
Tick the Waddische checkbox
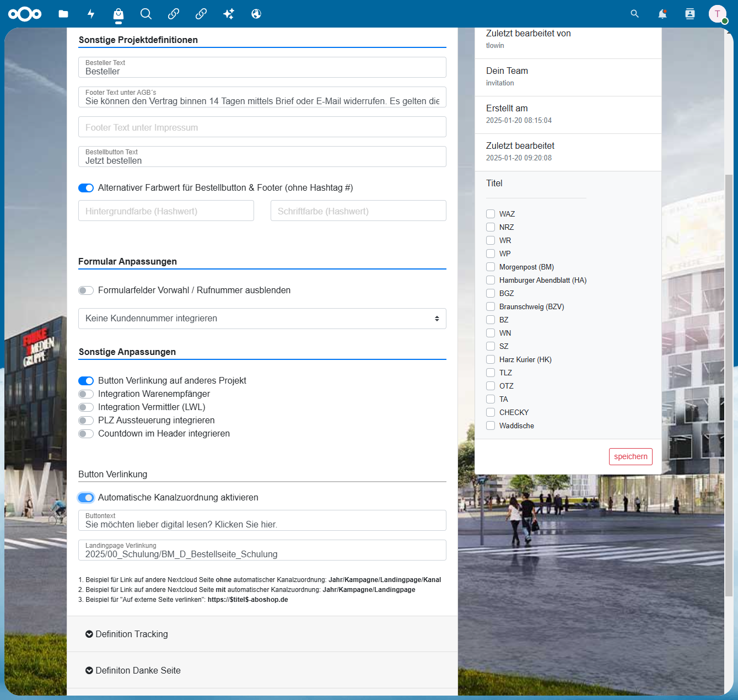(x=491, y=426)
